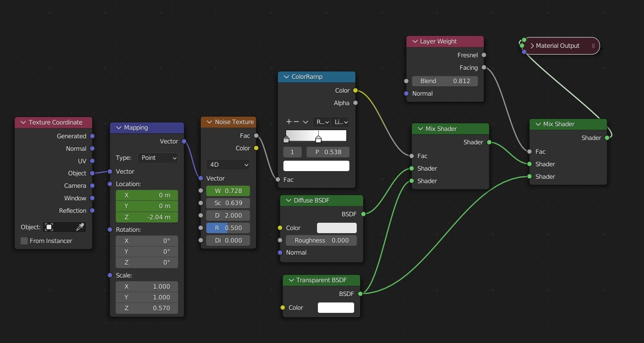
Task: Click the Camera output socket
Action: (x=92, y=186)
